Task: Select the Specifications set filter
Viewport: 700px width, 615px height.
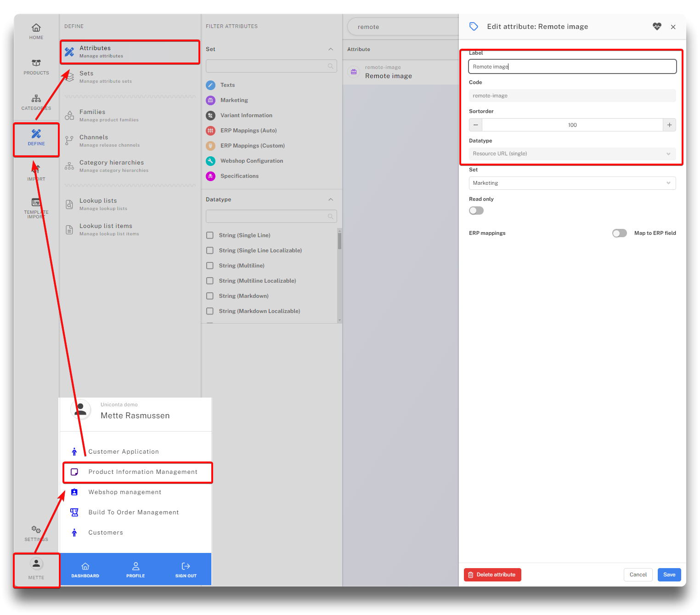Action: [239, 176]
